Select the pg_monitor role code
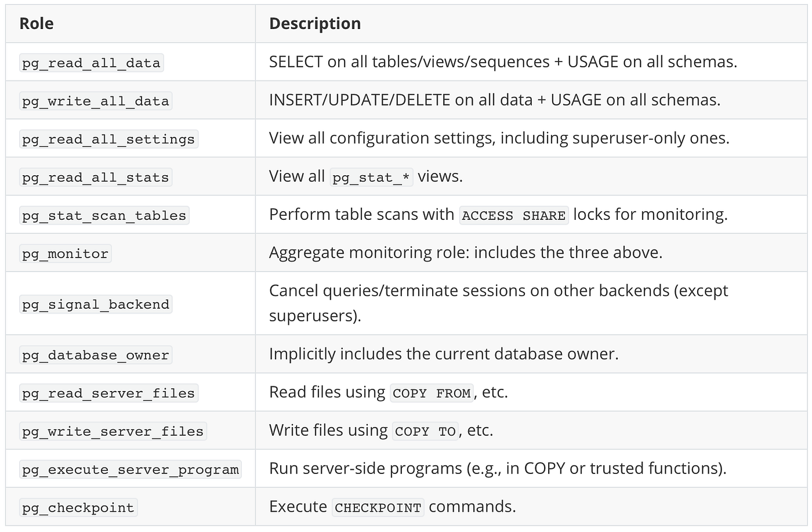The image size is (812, 532). tap(65, 254)
